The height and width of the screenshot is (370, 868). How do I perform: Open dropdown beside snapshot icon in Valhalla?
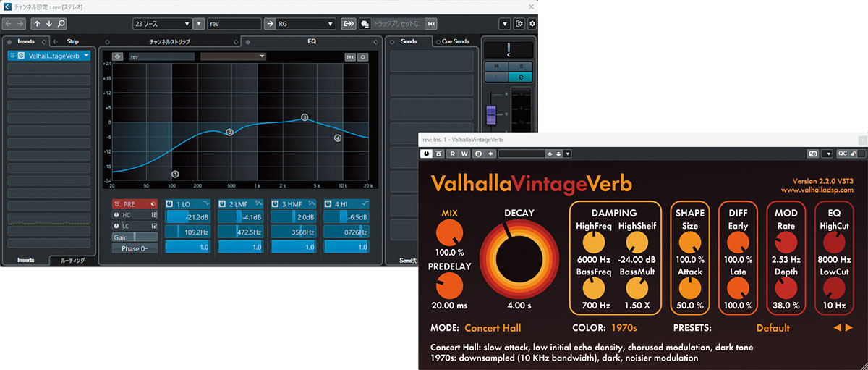click(827, 154)
